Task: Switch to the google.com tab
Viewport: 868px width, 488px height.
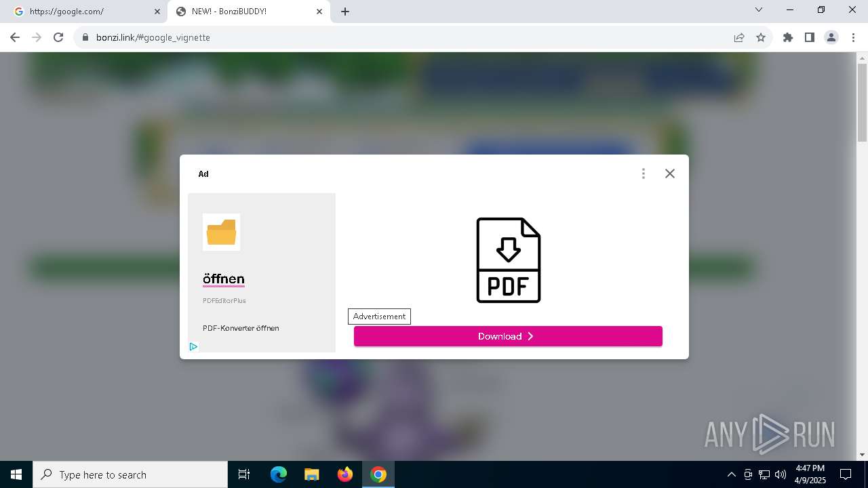Action: coord(85,12)
